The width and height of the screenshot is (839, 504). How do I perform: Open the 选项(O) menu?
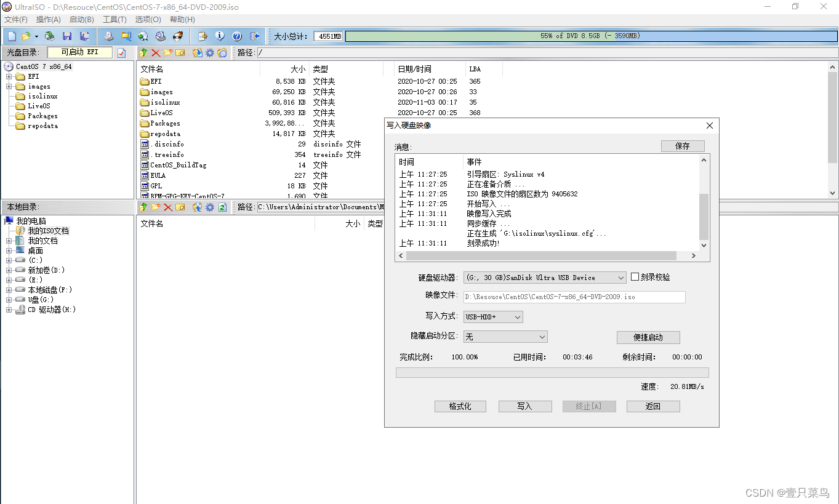148,20
